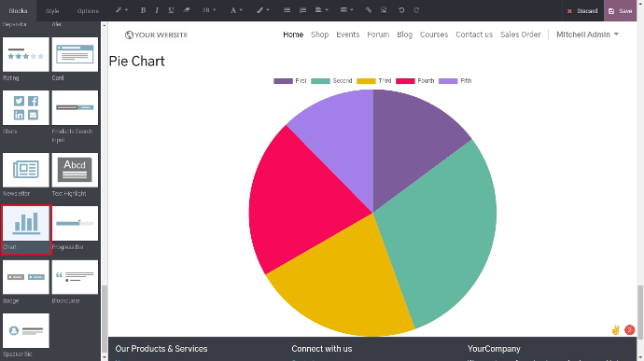Toggle bold formatting
Image resolution: width=644 pixels, height=361 pixels.
point(143,10)
